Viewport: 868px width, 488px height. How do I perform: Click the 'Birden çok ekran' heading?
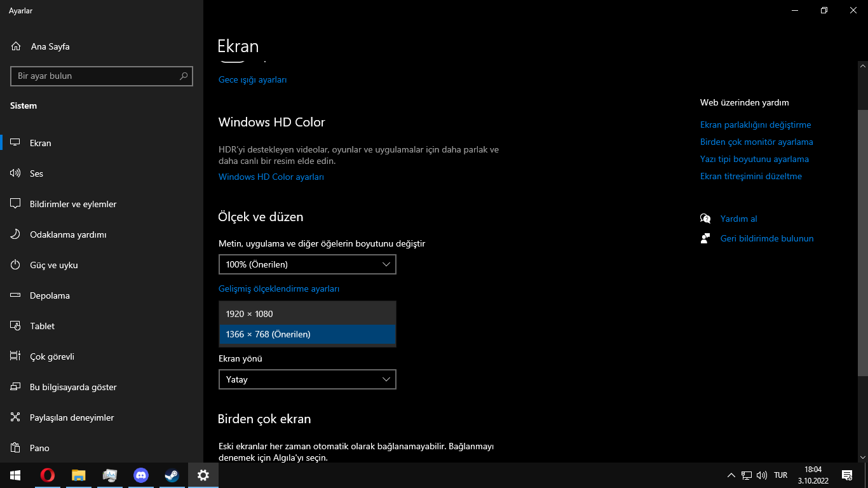pos(264,419)
